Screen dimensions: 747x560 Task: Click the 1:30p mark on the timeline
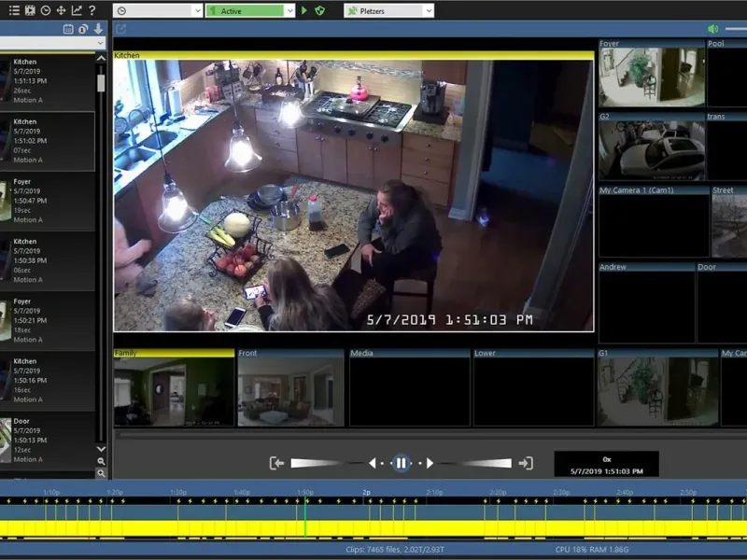tap(178, 493)
